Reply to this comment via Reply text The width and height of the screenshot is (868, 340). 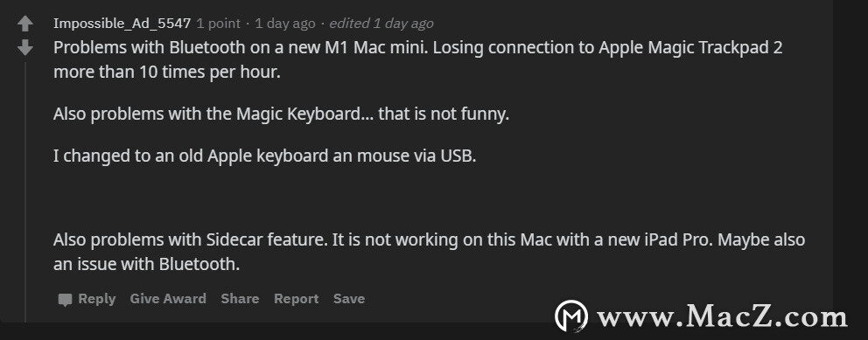click(x=97, y=299)
